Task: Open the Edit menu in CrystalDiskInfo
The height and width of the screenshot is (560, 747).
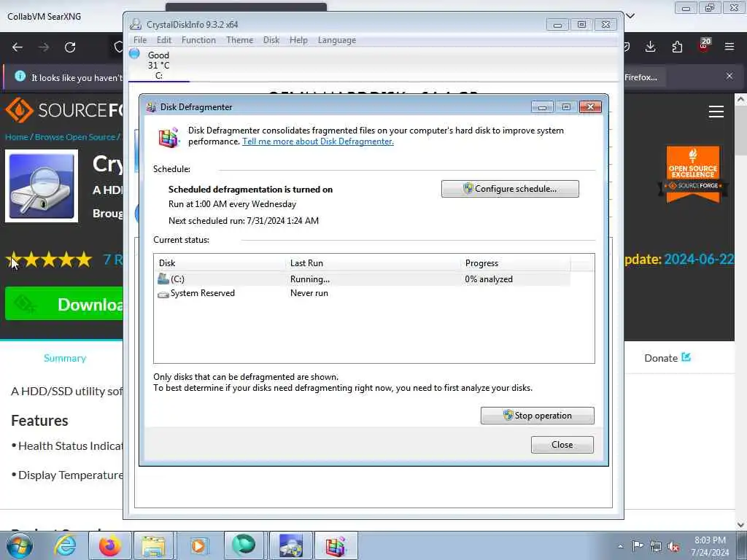Action: [164, 40]
